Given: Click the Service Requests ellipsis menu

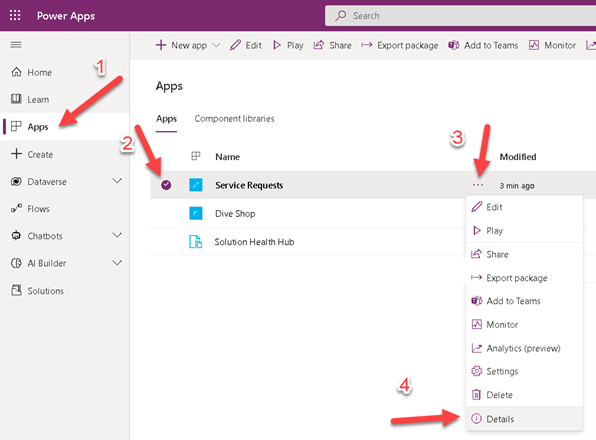Looking at the screenshot, I should [478, 185].
